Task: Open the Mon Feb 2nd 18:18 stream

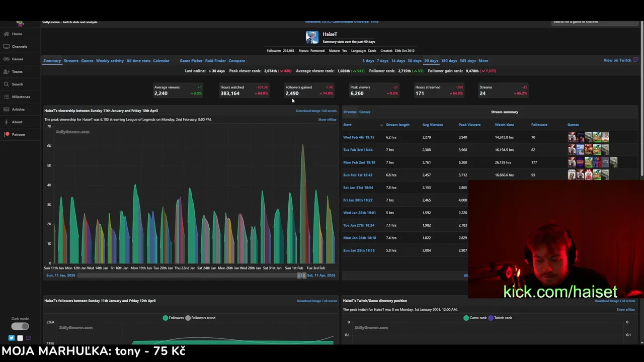Action: pyautogui.click(x=359, y=162)
